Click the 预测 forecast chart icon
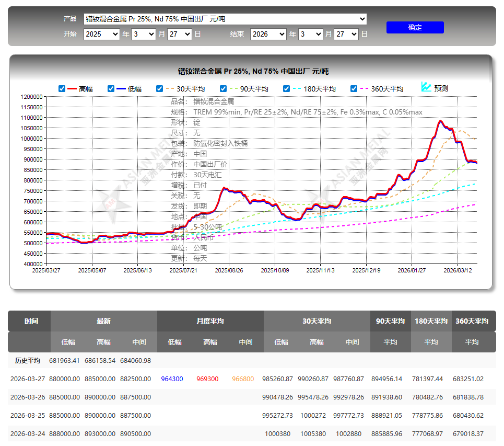504x446 pixels. click(426, 87)
